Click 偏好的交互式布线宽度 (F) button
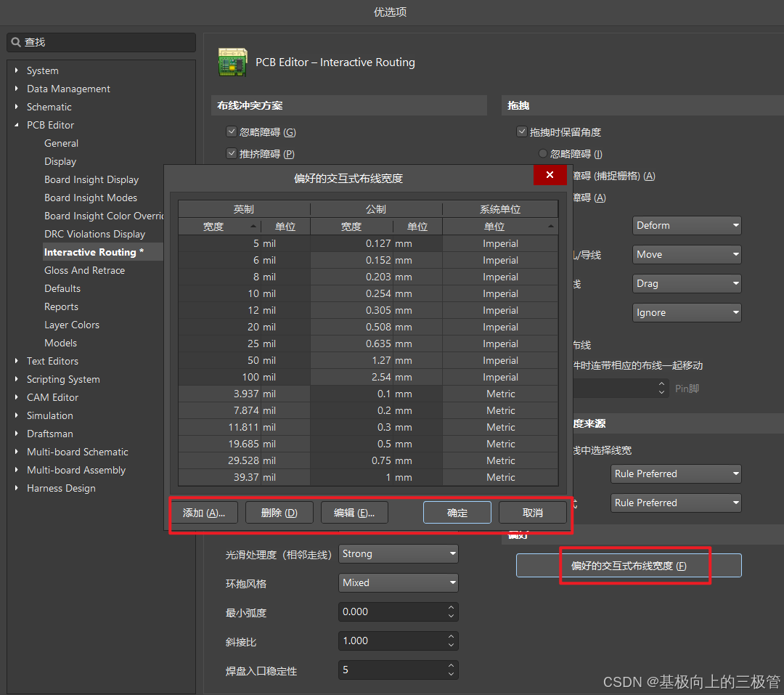The height and width of the screenshot is (695, 784). click(629, 566)
